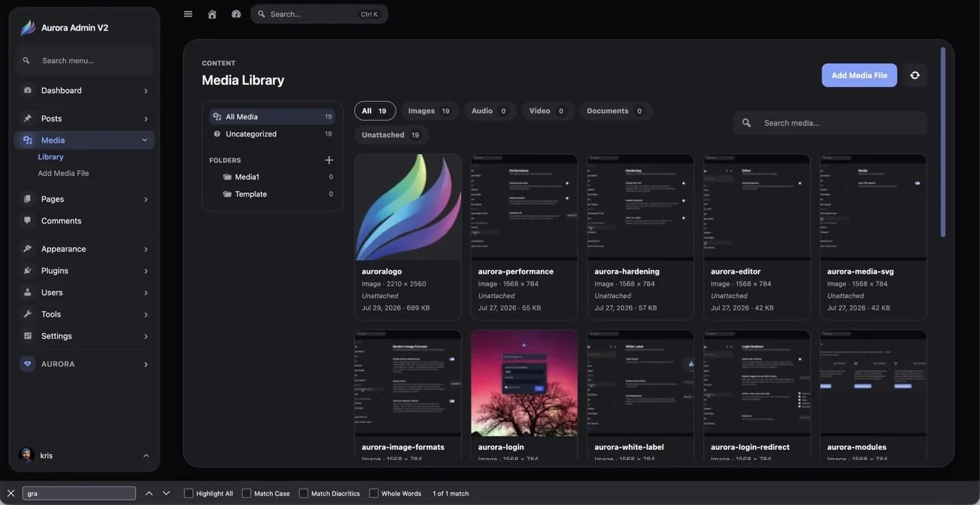Click the Appearance brush icon

[27, 249]
